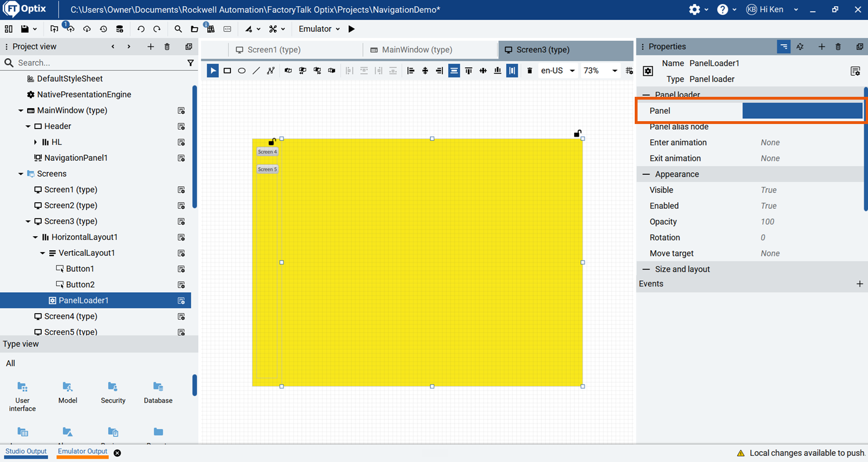The image size is (868, 462).
Task: Align selected objects to top
Action: point(468,71)
